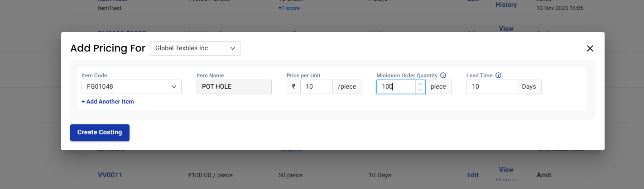The height and width of the screenshot is (189, 644).
Task: Focus the Price per Unit field
Action: 316,87
